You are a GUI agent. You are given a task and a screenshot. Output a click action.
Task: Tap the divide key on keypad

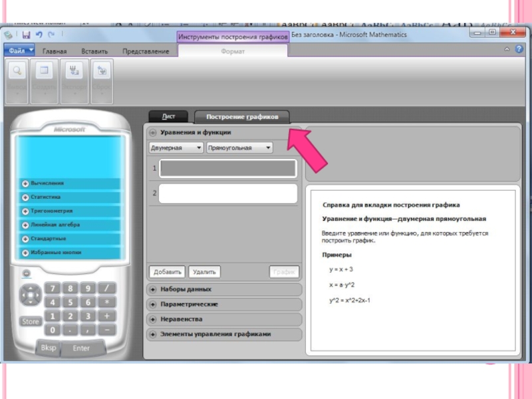point(106,289)
